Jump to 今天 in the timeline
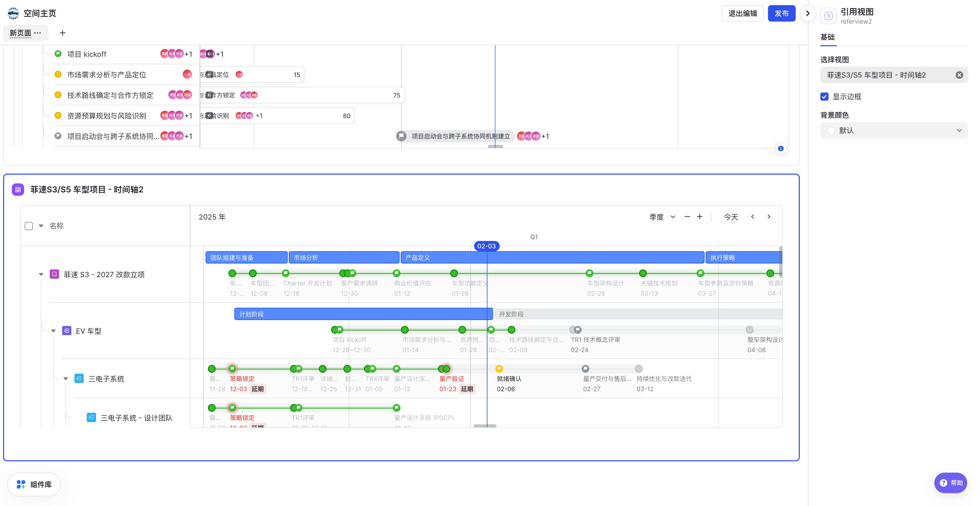Viewport: 980px width, 506px height. pos(731,217)
